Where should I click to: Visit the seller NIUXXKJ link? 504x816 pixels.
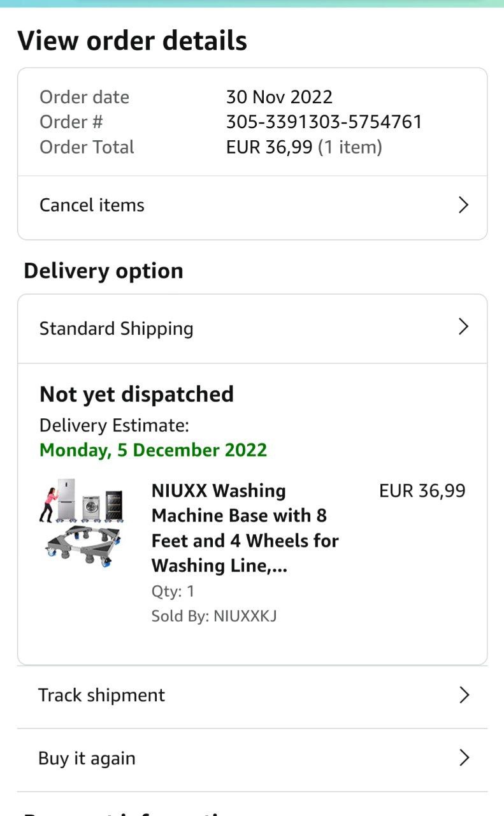coord(245,616)
